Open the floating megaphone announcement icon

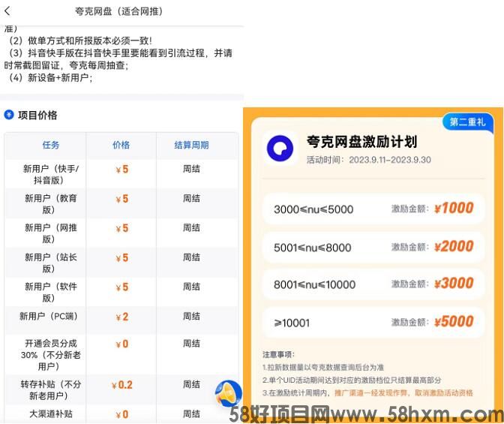[x=229, y=393]
